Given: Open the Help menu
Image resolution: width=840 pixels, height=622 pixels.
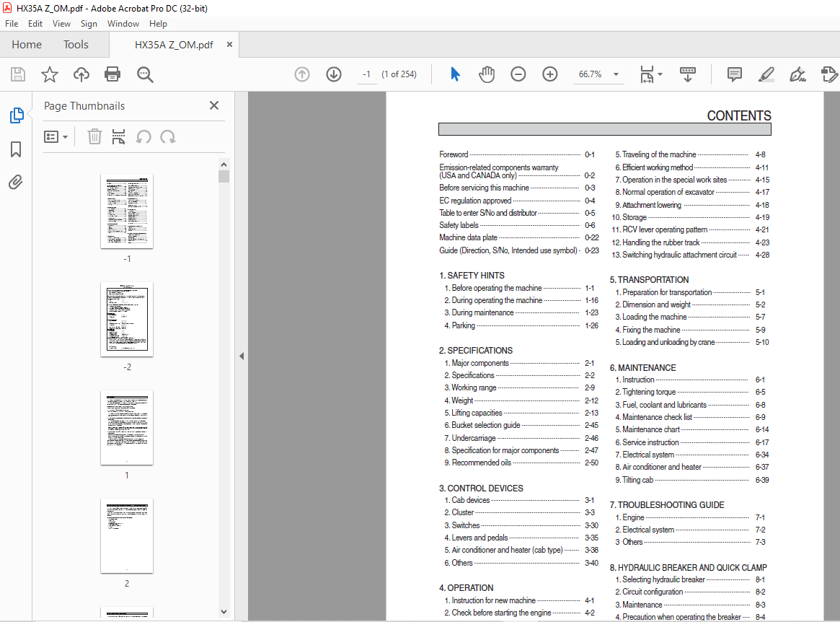Looking at the screenshot, I should click(x=158, y=24).
